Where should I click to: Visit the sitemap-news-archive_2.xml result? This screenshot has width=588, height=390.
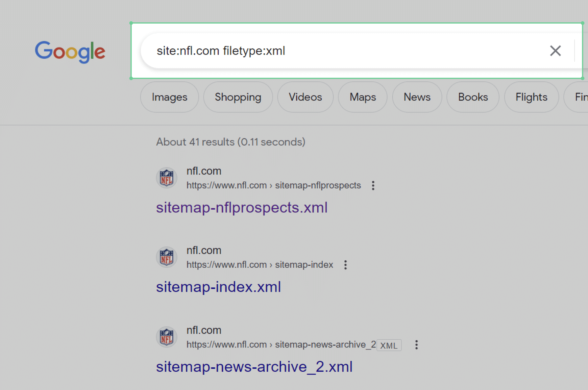254,367
